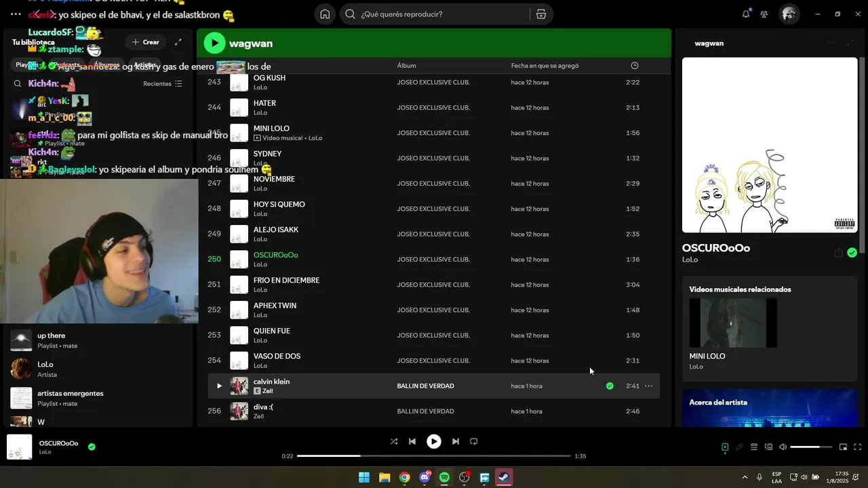Select the OG KUSH track row
The width and height of the screenshot is (868, 488).
coord(433,82)
